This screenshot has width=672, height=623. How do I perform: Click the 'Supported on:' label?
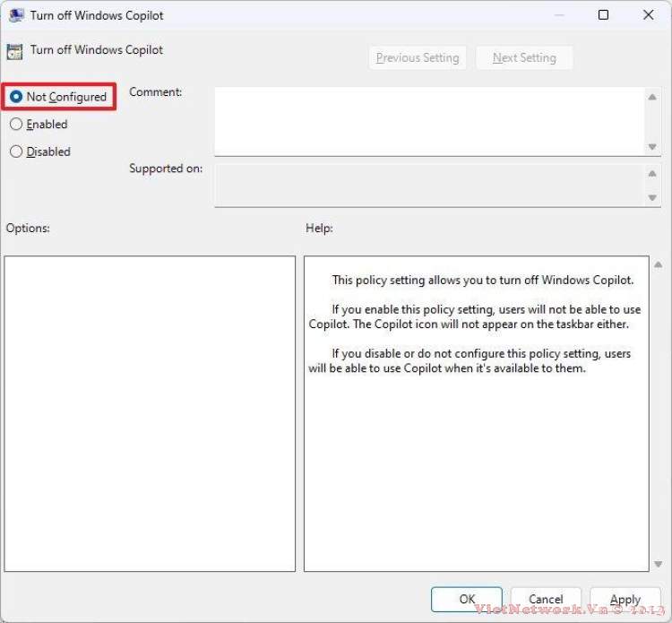click(x=166, y=169)
